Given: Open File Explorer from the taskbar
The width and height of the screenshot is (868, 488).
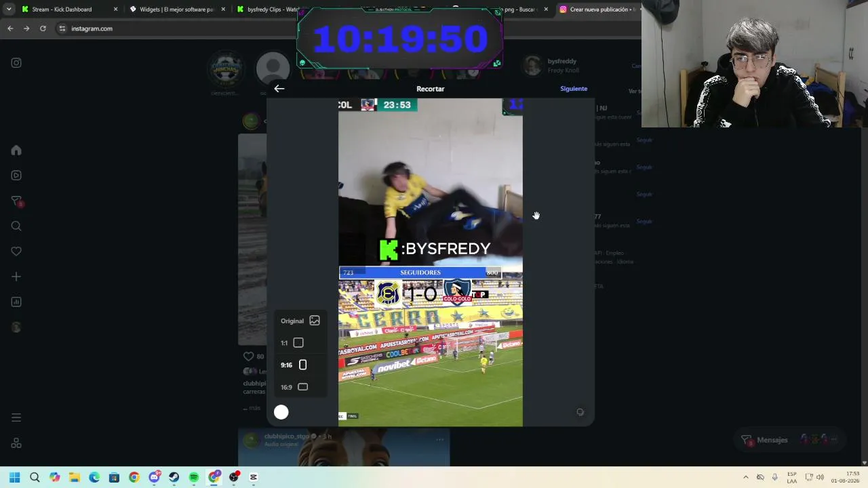Looking at the screenshot, I should click(x=75, y=477).
